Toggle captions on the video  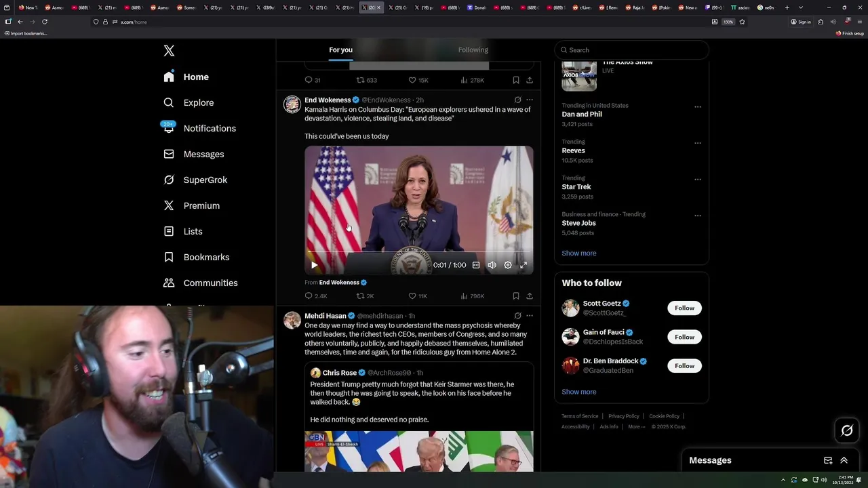(476, 265)
